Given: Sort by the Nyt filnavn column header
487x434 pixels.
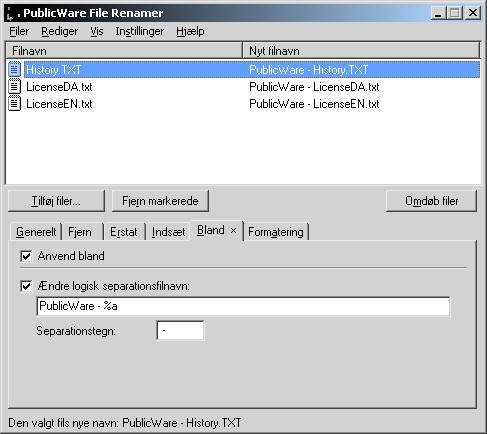Looking at the screenshot, I should coord(361,51).
